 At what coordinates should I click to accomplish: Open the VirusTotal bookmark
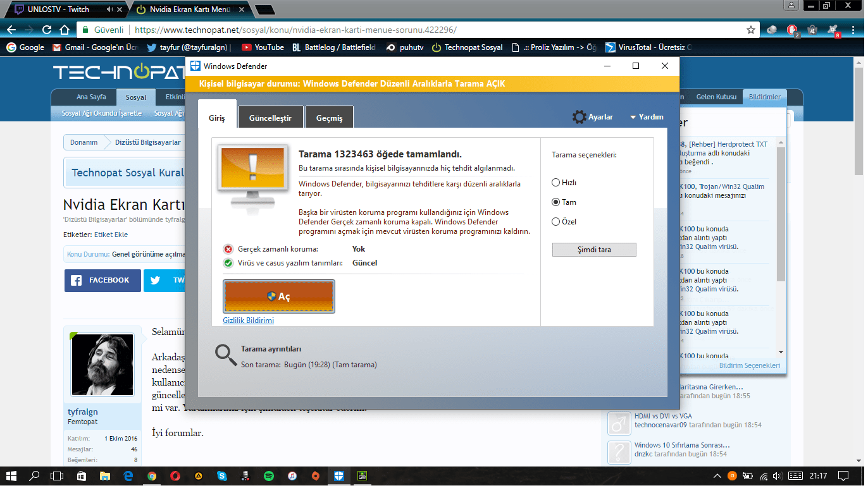point(649,47)
